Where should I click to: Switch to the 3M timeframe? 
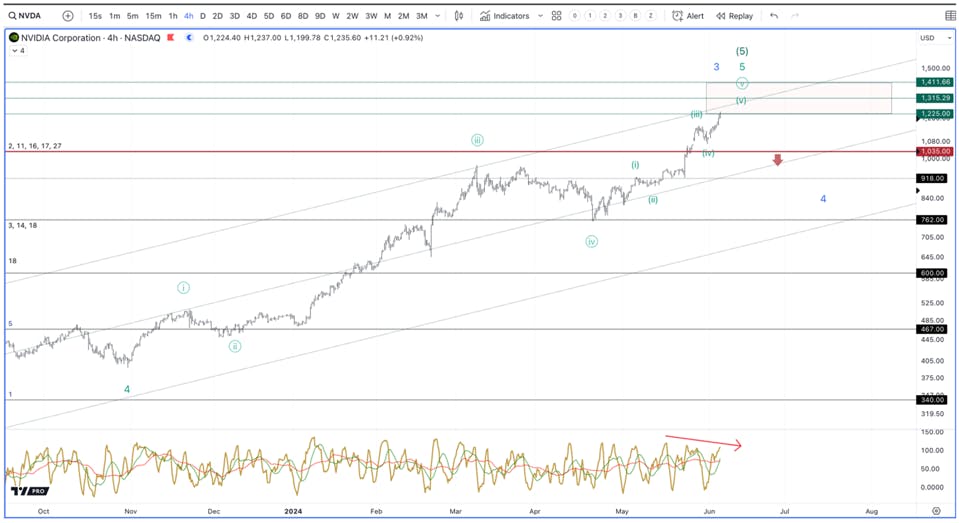422,16
